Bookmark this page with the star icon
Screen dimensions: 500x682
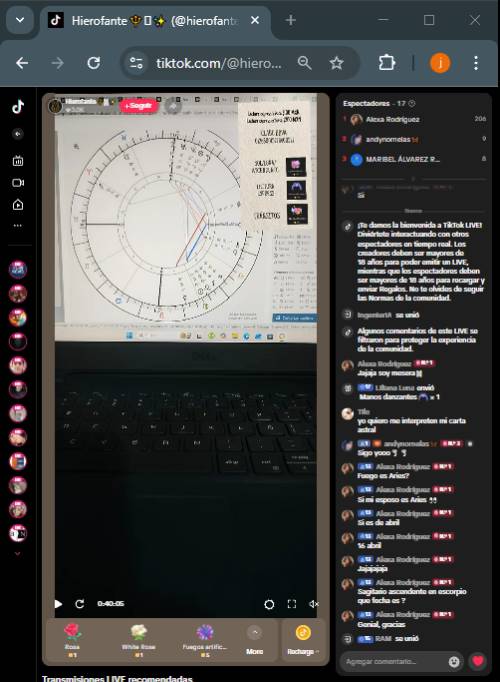(x=336, y=64)
